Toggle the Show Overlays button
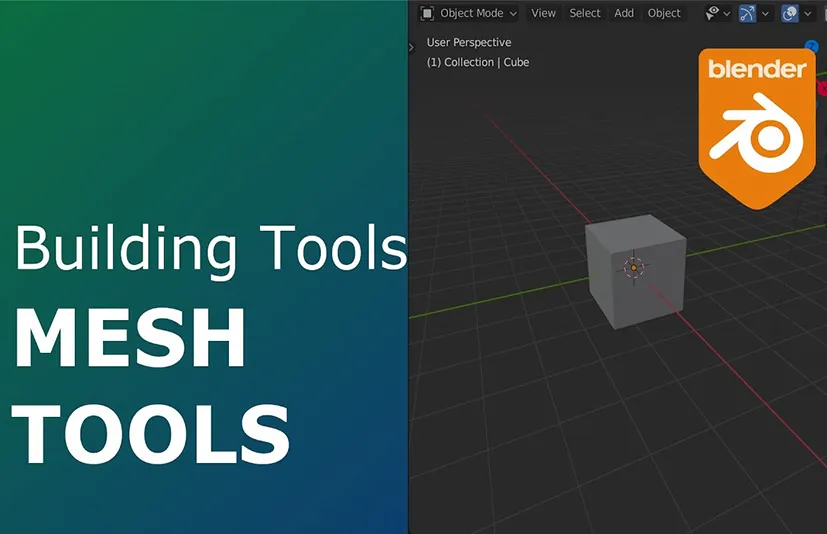827x534 pixels. coord(790,13)
